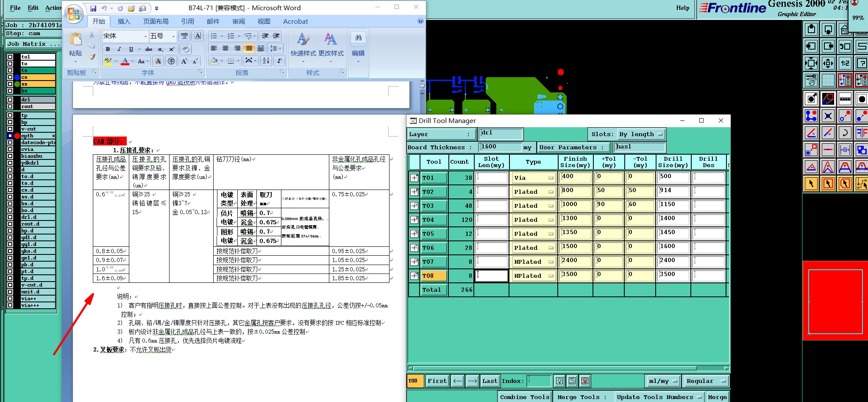Click the Save icon in Word quick access toolbar

[x=93, y=8]
